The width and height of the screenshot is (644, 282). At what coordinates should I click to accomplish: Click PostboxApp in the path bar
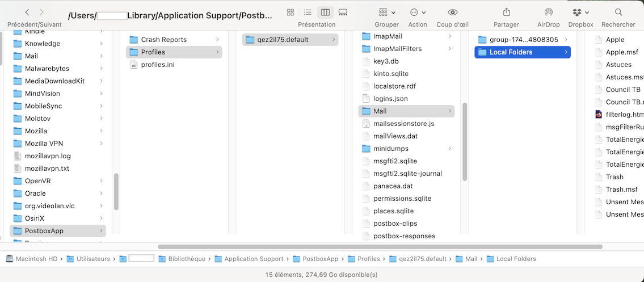point(315,259)
